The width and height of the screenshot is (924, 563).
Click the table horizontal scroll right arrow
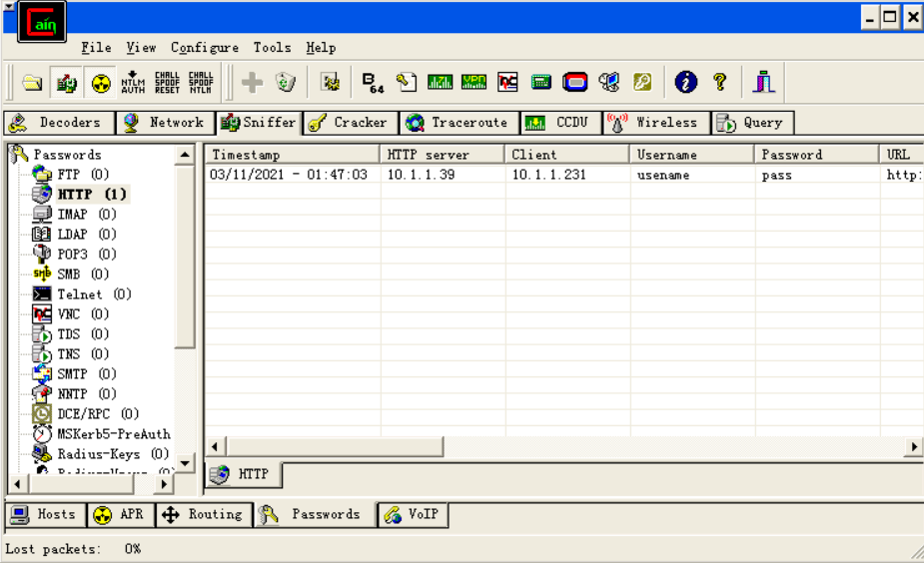tap(913, 446)
